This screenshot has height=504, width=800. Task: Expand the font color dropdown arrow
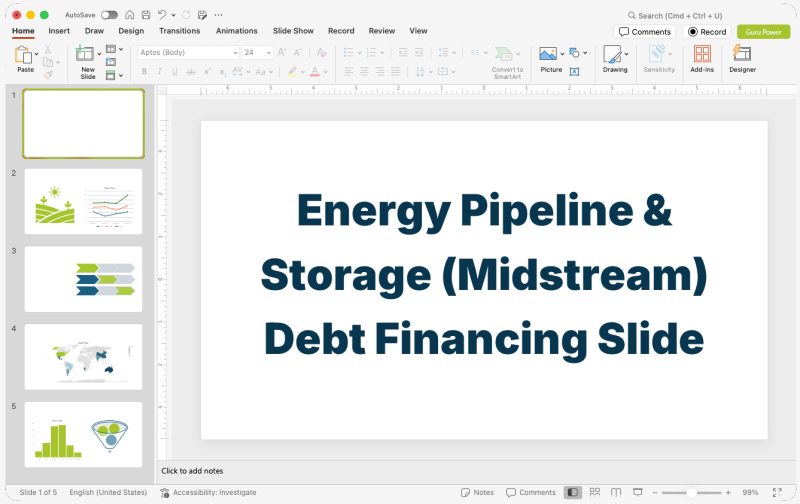[326, 72]
